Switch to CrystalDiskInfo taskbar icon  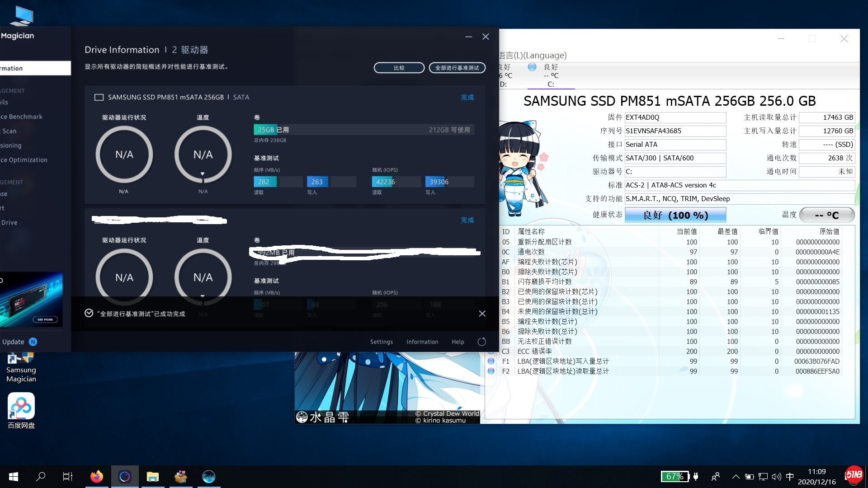tap(209, 477)
